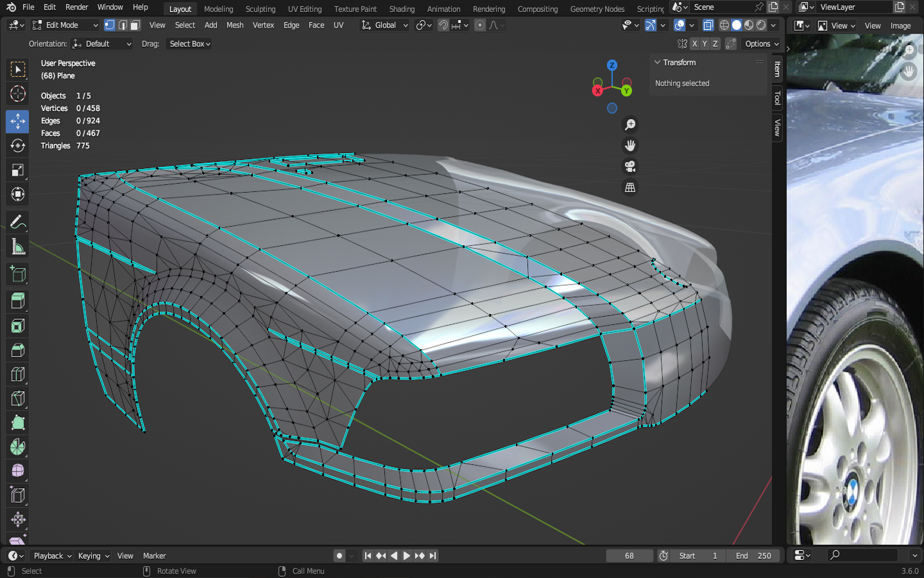Viewport: 924px width, 578px height.
Task: Open the Playback dropdown in the timeline
Action: 52,556
